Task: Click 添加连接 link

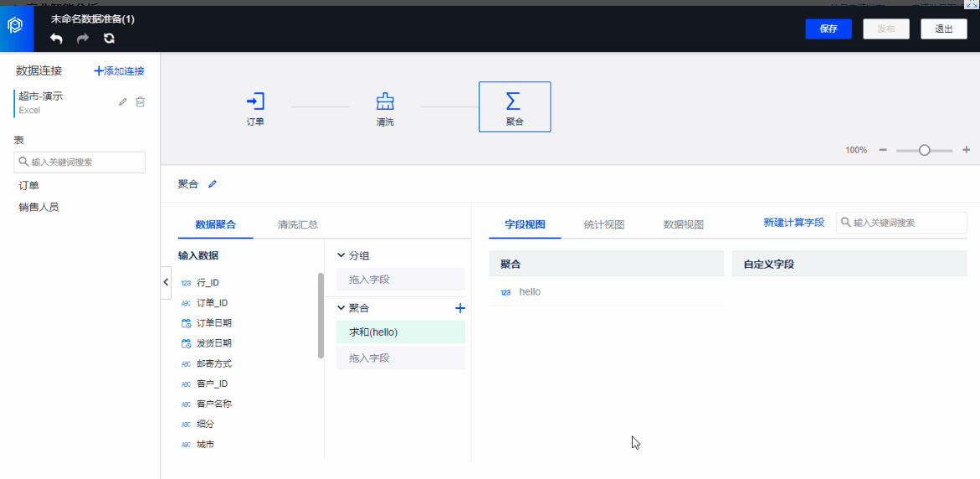Action: click(x=120, y=71)
